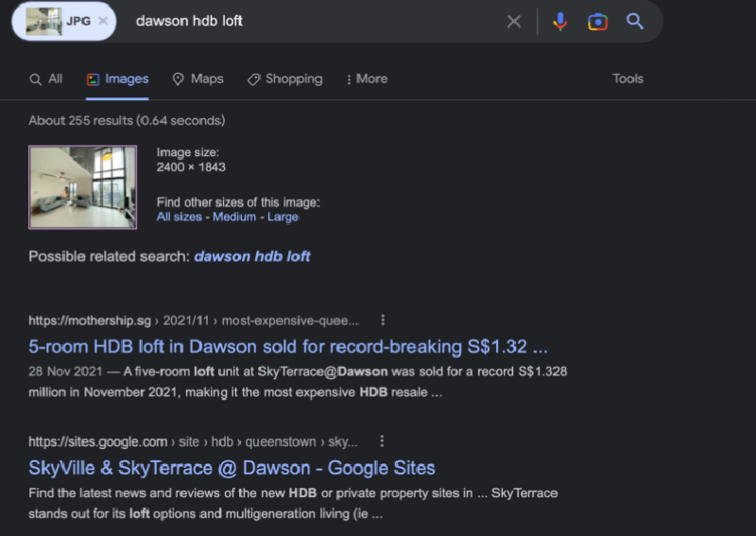The width and height of the screenshot is (756, 536).
Task: Open Google Lens camera search
Action: tap(597, 21)
